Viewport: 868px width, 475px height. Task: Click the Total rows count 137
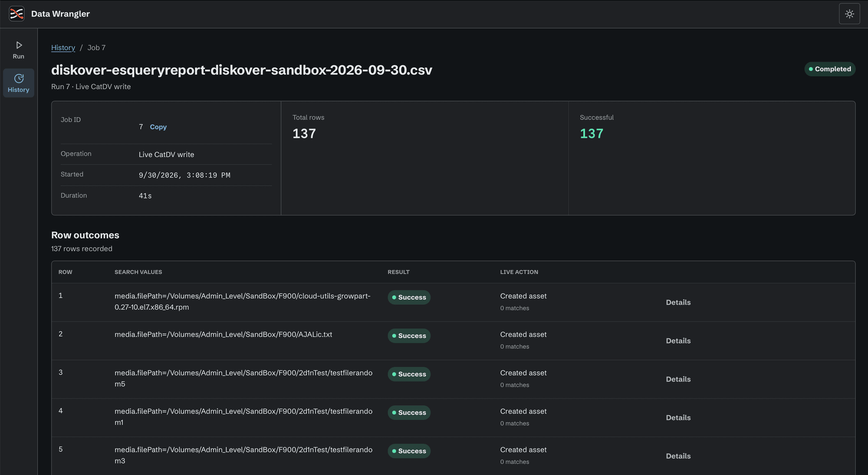[304, 134]
